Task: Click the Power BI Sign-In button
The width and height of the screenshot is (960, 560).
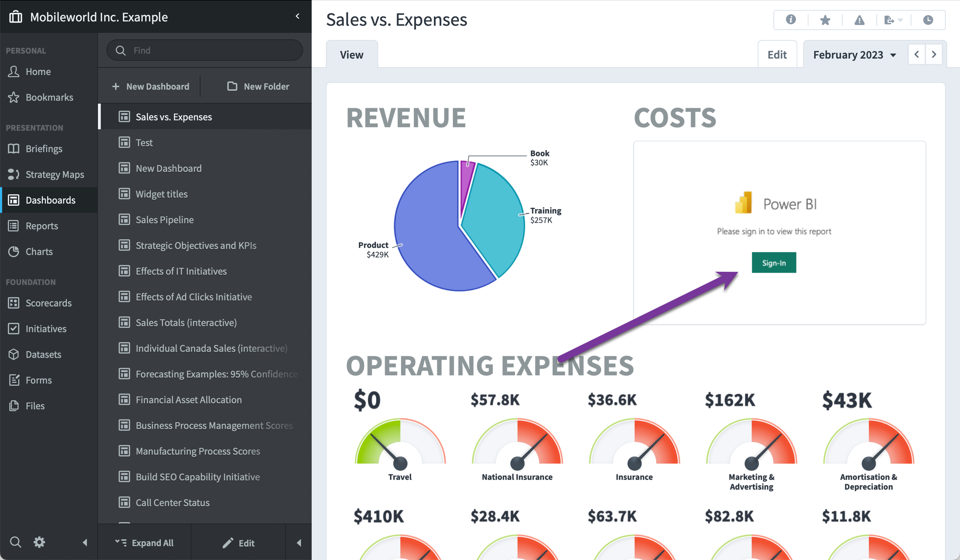Action: (x=774, y=262)
